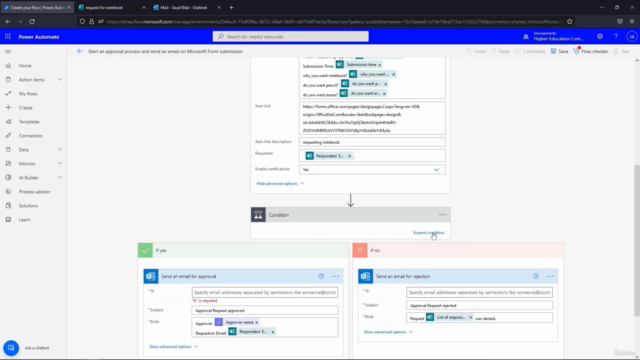Open help icon on Send email for approval
Viewport: 640px width, 360px height.
tap(321, 276)
